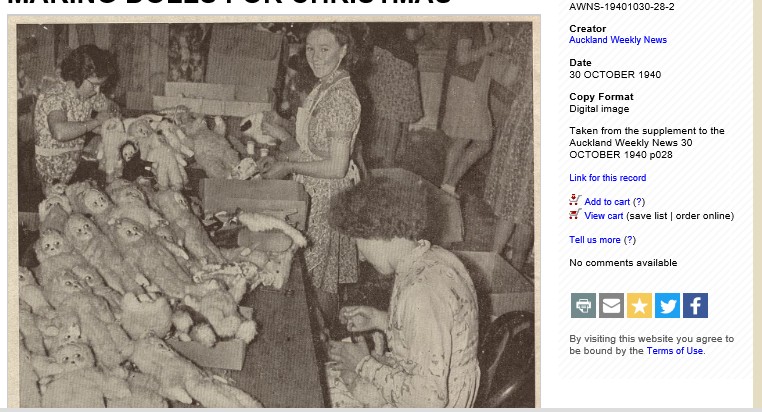Click the View cart trolley icon
762x412 pixels.
point(575,214)
